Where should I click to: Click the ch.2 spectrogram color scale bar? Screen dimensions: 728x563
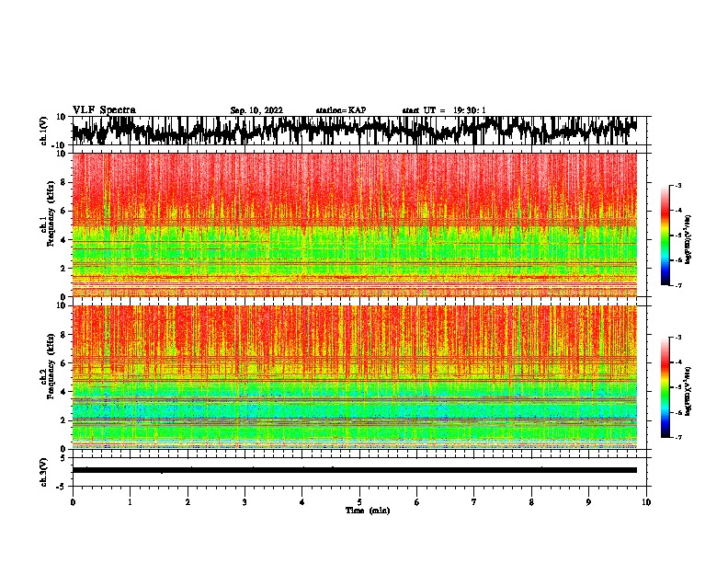coord(665,387)
